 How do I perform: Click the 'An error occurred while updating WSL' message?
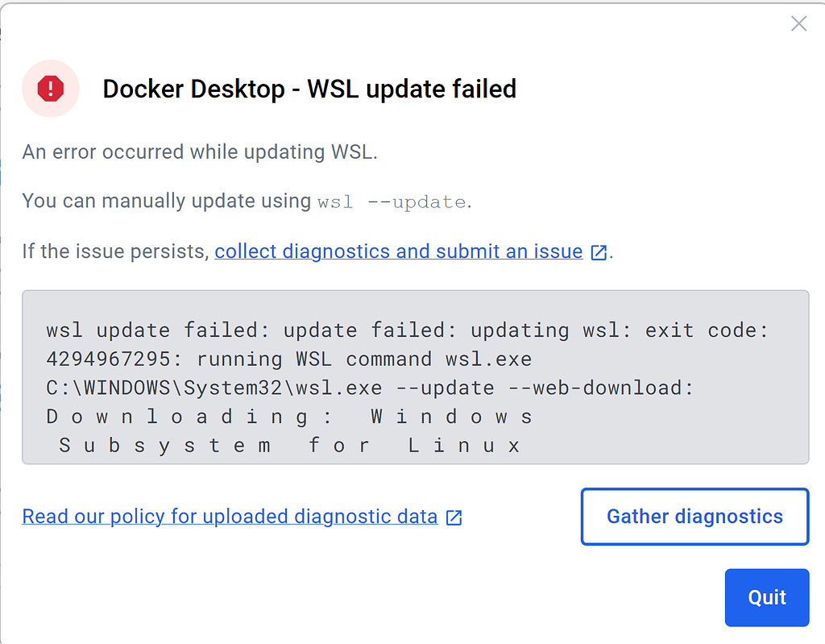[x=199, y=152]
